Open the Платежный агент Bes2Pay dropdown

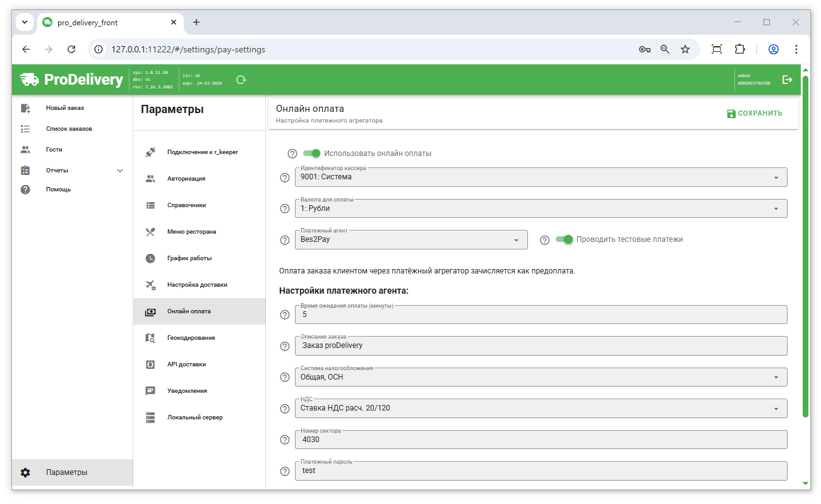pos(411,240)
